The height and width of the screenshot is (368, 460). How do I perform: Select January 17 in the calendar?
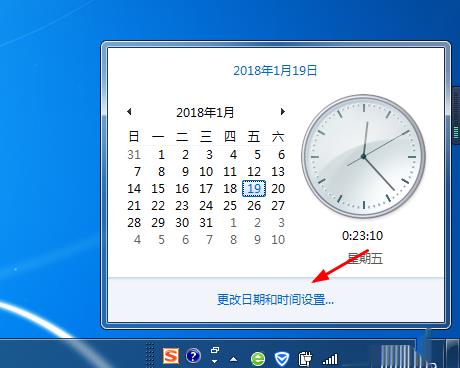(206, 189)
